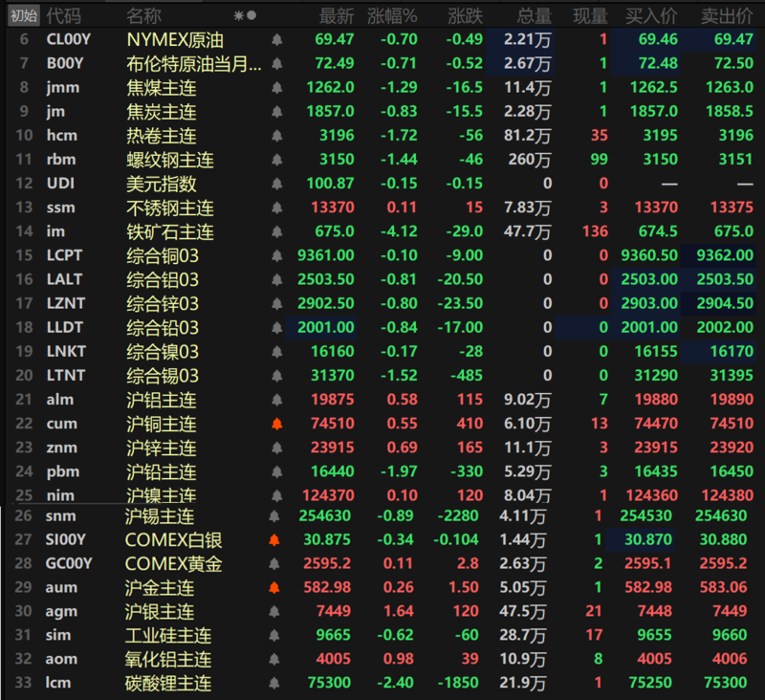The height and width of the screenshot is (700, 765).
Task: Click the bell icon for NYMEX原油
Action: click(276, 39)
